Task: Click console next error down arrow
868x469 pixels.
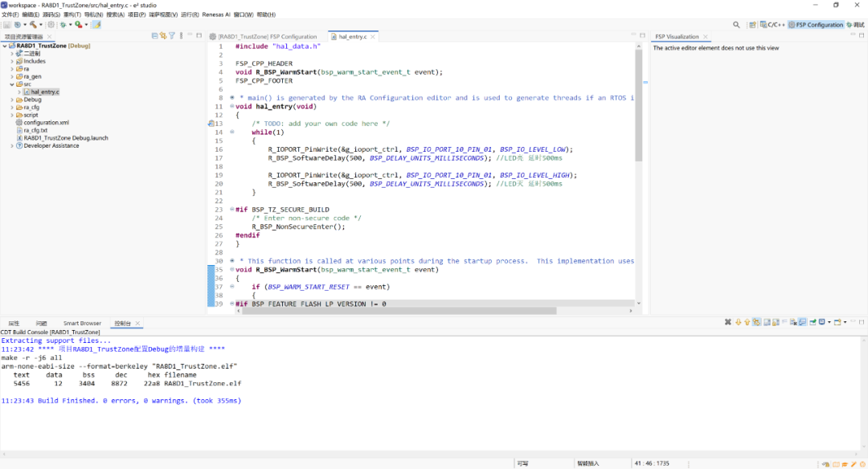Action: pos(738,322)
